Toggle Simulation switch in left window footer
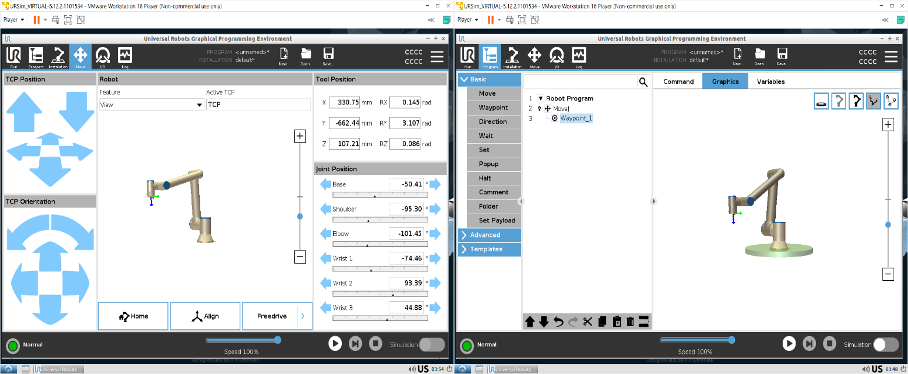This screenshot has height=374, width=908. (x=432, y=344)
